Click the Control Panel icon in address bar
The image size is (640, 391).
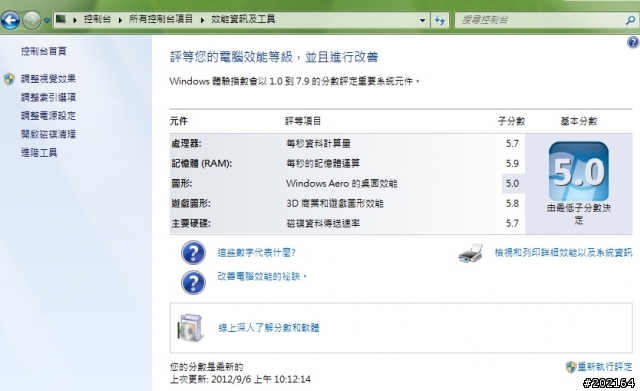(x=61, y=19)
